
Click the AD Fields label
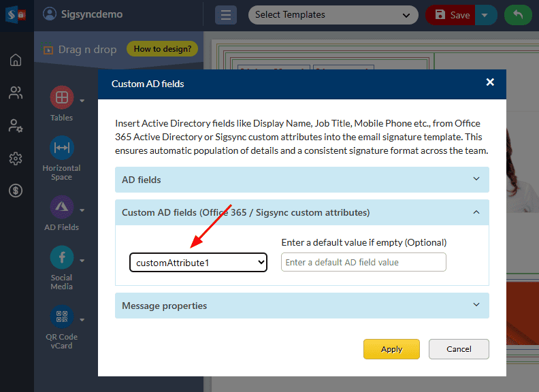(x=61, y=227)
